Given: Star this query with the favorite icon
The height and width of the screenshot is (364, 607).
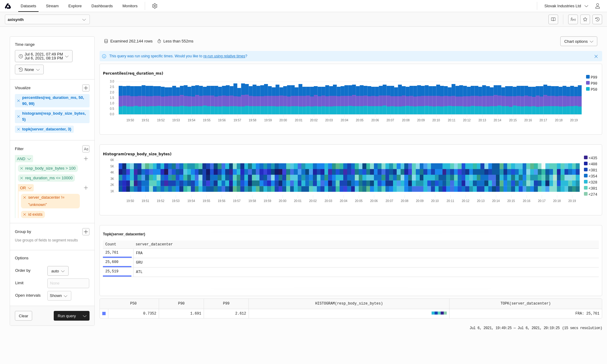Looking at the screenshot, I should pos(585,19).
